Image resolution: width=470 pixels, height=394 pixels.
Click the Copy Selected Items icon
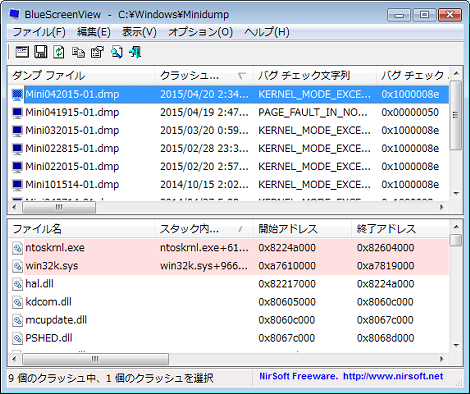click(78, 52)
